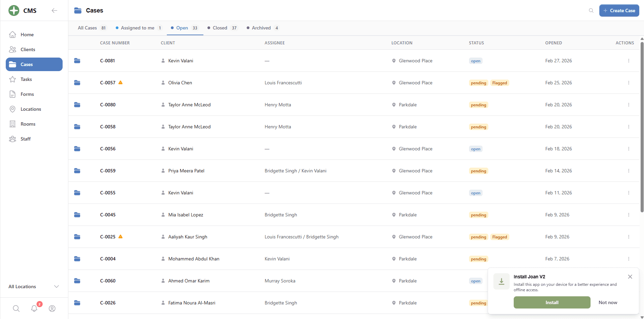644x319 pixels.
Task: Click the green CMS logo icon
Action: pos(14,10)
